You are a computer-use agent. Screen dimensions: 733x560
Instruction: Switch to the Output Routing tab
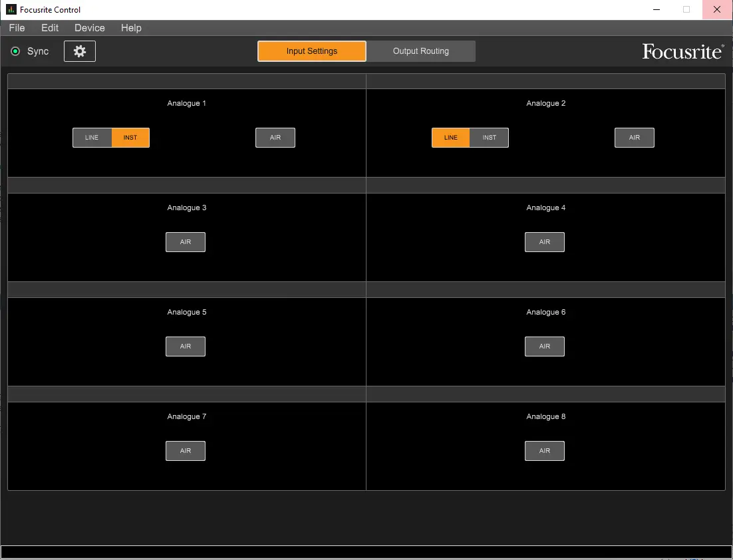421,51
